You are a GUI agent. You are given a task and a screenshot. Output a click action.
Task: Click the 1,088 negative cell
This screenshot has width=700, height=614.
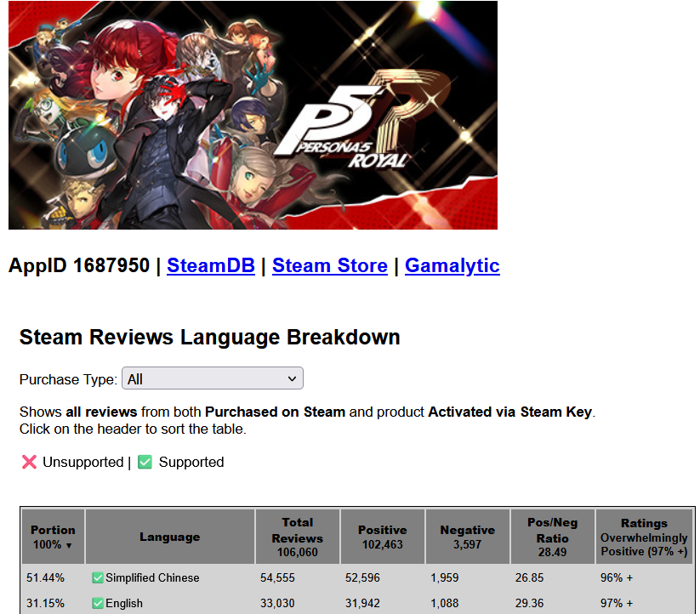click(468, 603)
